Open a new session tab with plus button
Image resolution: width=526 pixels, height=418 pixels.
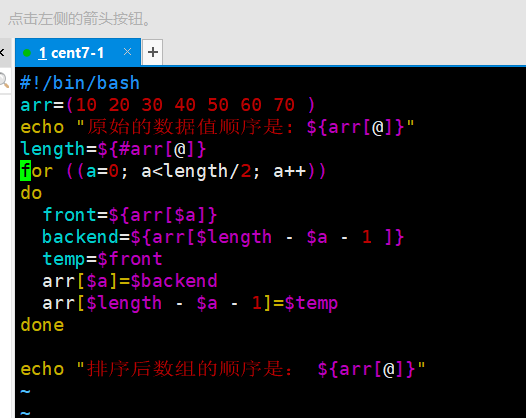[153, 52]
